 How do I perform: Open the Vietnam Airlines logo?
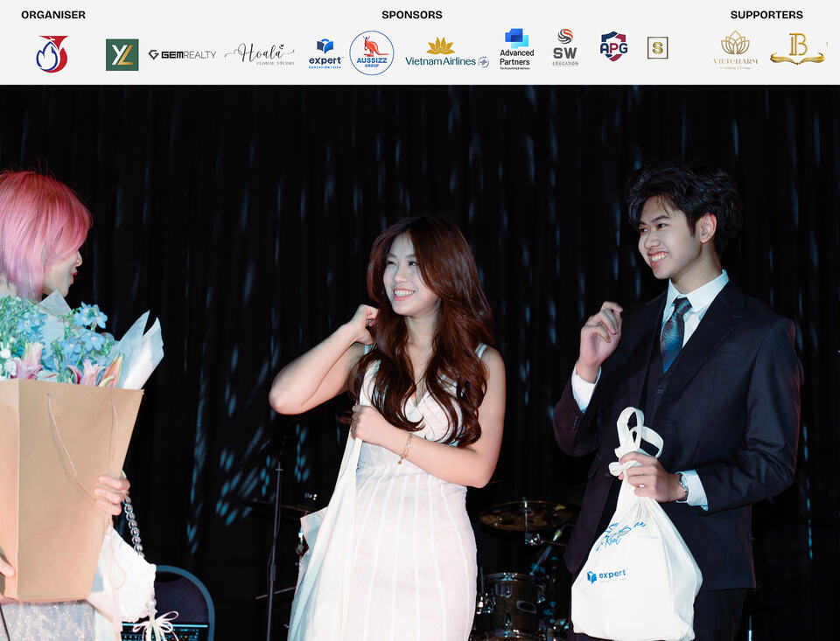[447, 52]
